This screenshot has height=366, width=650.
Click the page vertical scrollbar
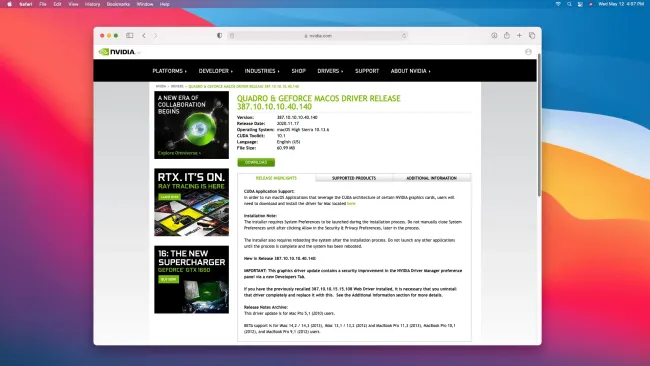point(539,124)
